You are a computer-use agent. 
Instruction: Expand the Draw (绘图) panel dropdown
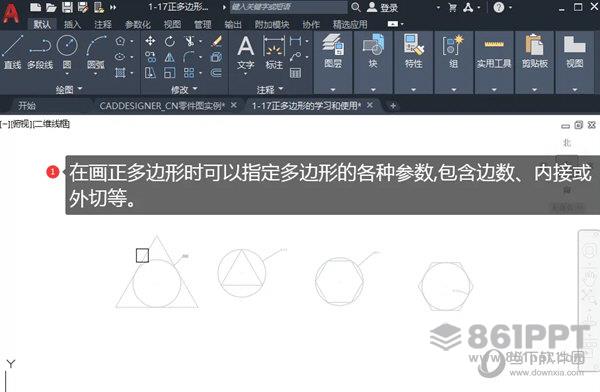pyautogui.click(x=69, y=90)
